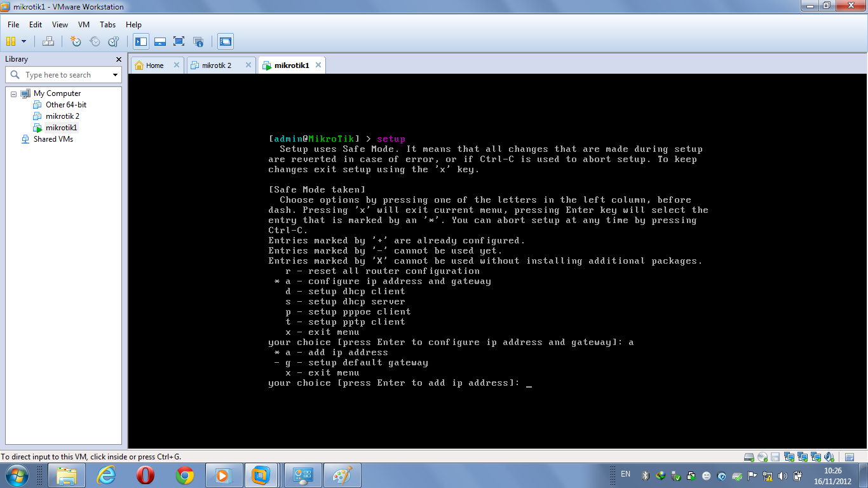Screen dimensions: 868x488
Task: Take a snapshot of the virtual machine
Action: coord(75,41)
